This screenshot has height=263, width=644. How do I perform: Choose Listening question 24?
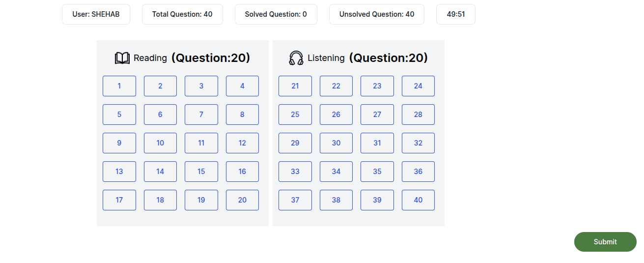tap(418, 86)
